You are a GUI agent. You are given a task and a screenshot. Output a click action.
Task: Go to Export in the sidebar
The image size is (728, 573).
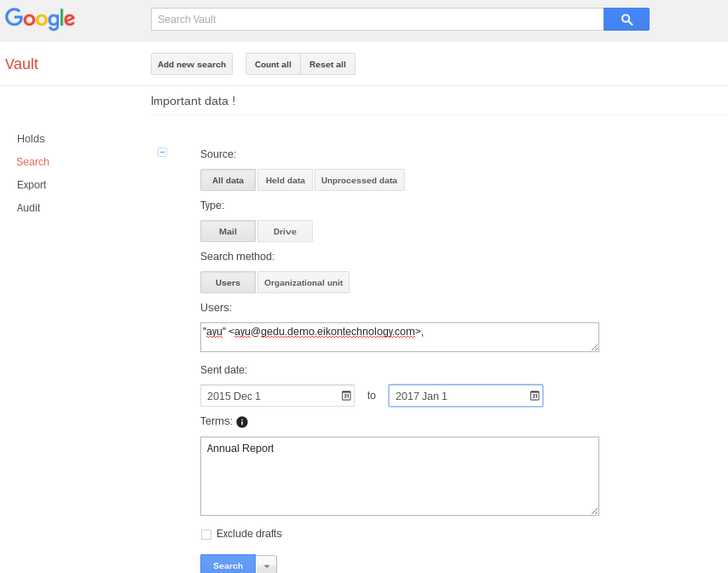click(x=32, y=185)
